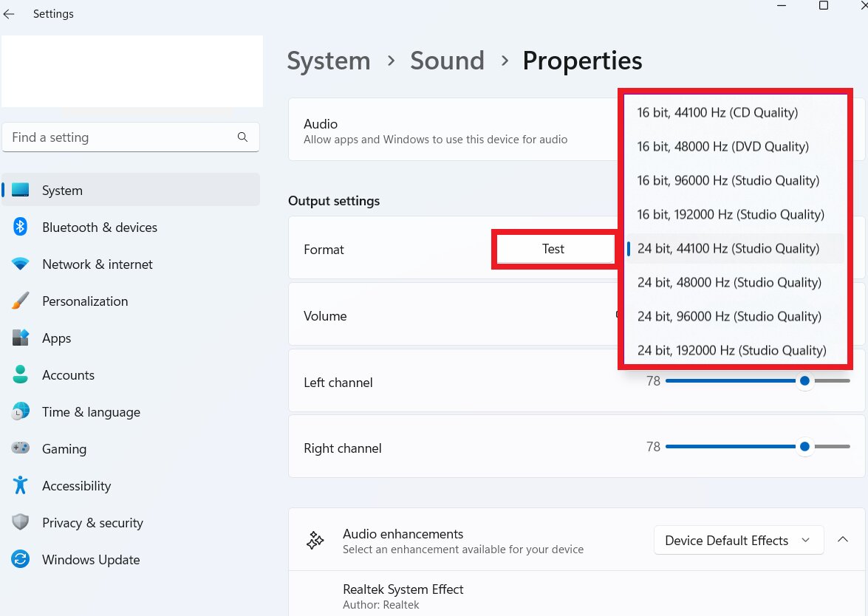868x616 pixels.
Task: Collapse the Audio enhancements section
Action: click(843, 539)
